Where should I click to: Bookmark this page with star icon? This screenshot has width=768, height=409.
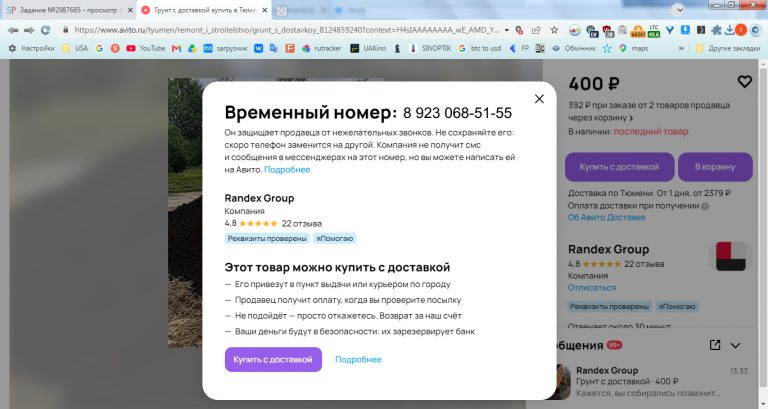click(554, 30)
